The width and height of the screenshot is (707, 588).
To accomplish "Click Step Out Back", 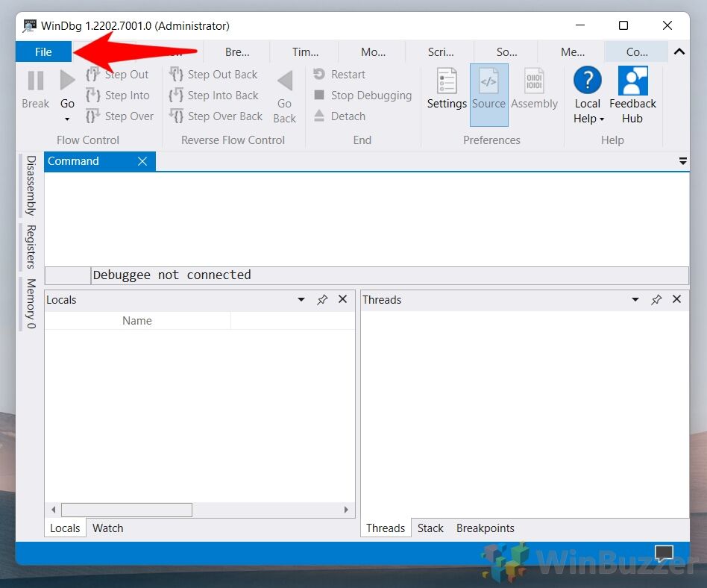I will 213,75.
